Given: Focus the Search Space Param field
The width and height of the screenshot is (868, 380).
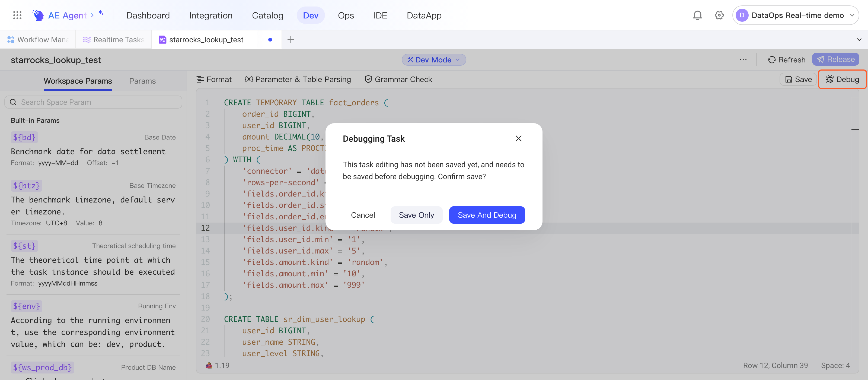Looking at the screenshot, I should click(x=93, y=102).
